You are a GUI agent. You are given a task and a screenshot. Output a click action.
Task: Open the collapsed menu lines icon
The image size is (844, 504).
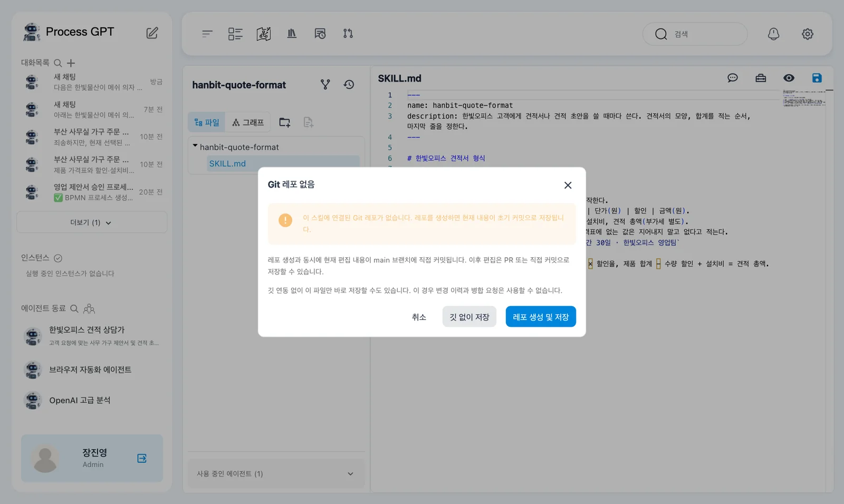coord(207,34)
